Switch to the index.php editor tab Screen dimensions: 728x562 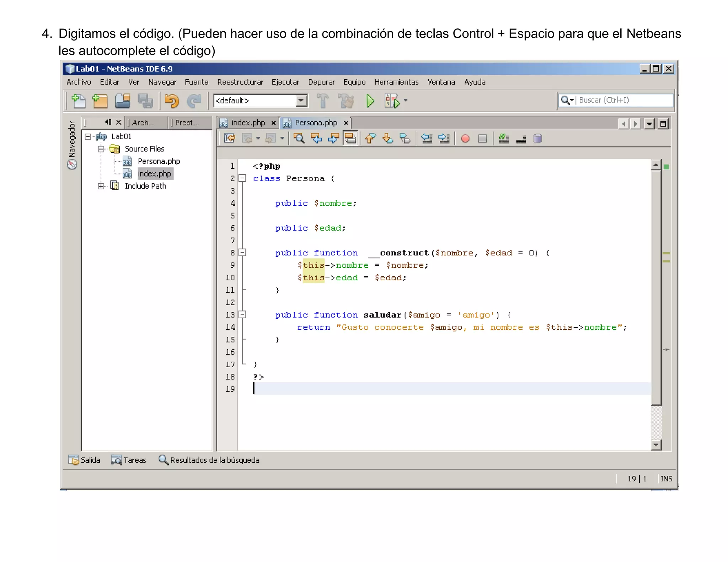pos(248,123)
